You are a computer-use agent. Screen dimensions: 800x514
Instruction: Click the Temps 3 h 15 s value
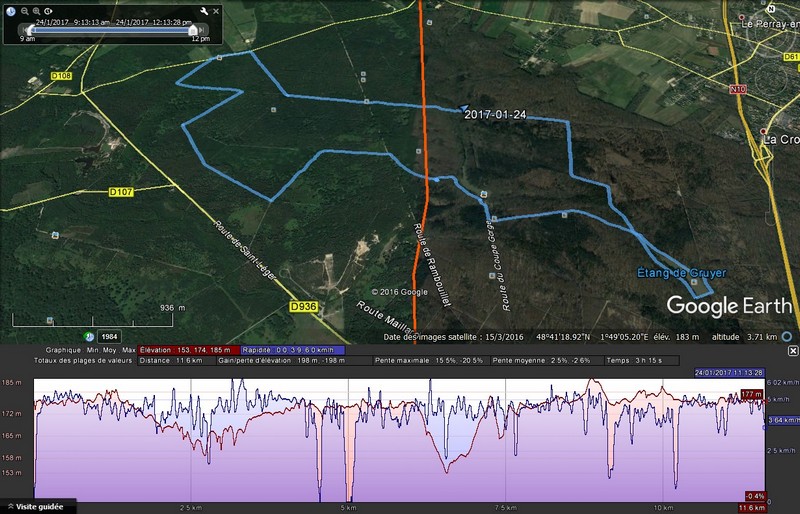pos(642,360)
